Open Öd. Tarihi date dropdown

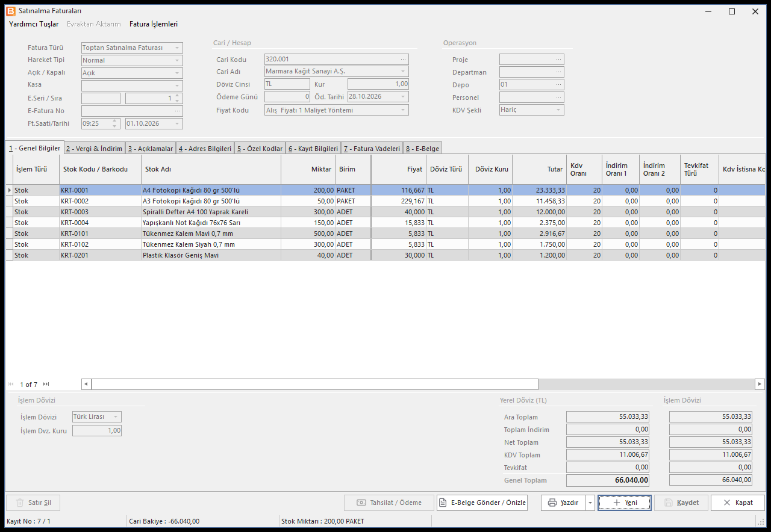click(x=403, y=96)
